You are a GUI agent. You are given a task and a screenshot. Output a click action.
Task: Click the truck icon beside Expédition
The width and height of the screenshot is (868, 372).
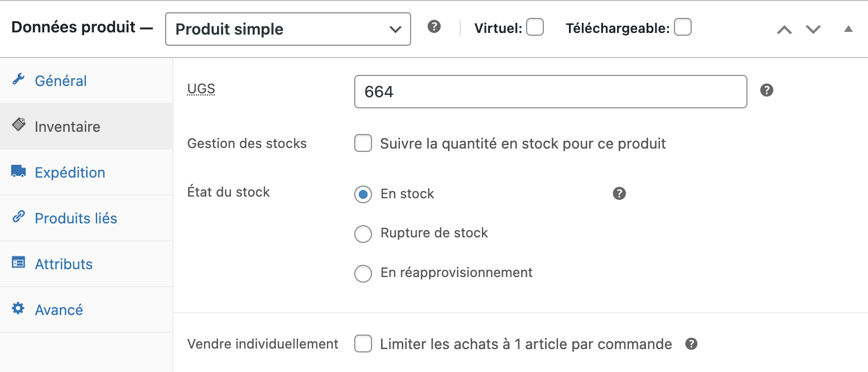(18, 171)
